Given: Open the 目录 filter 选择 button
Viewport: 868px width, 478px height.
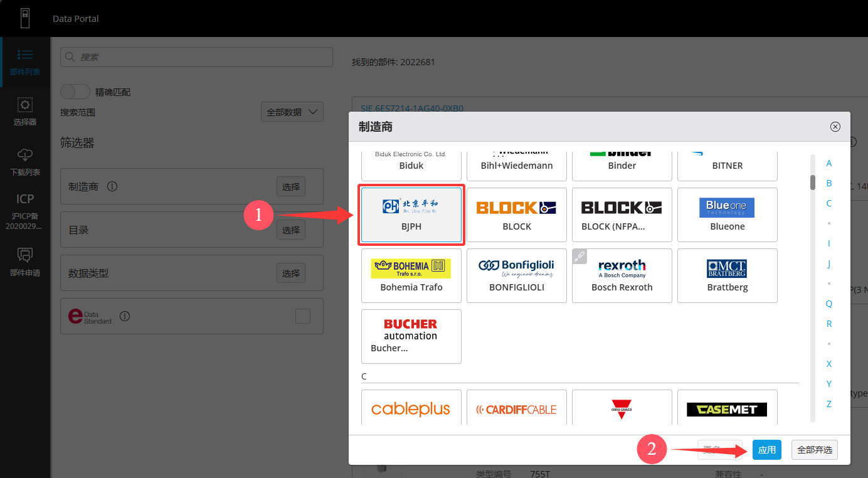Looking at the screenshot, I should [x=290, y=230].
